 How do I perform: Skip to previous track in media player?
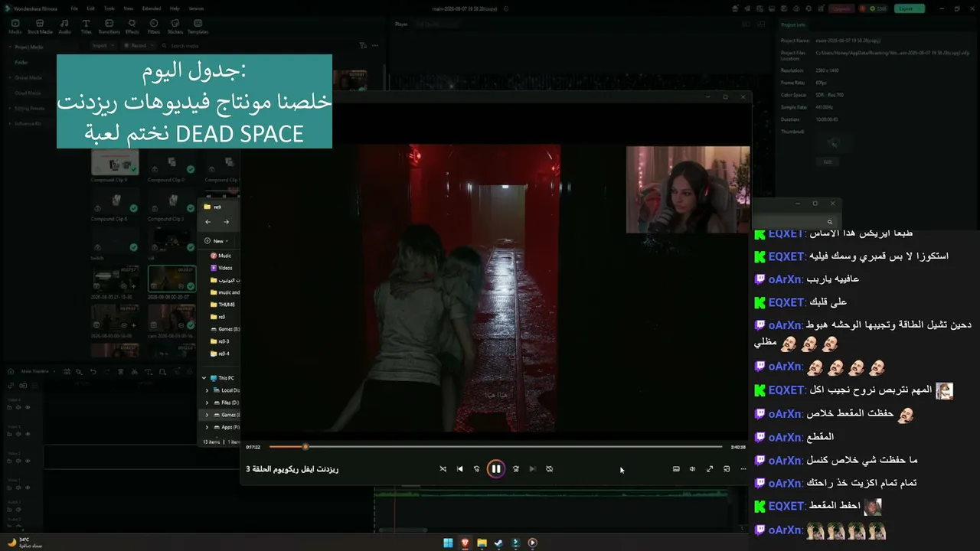pyautogui.click(x=459, y=469)
